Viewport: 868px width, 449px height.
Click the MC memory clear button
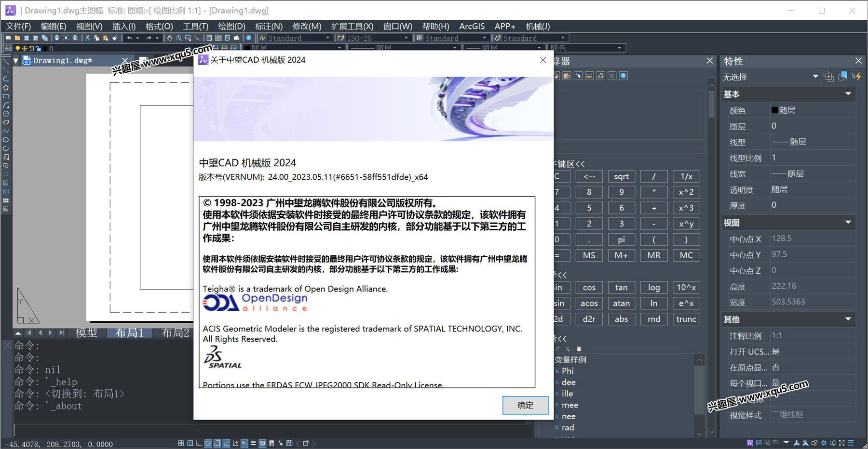(x=686, y=255)
